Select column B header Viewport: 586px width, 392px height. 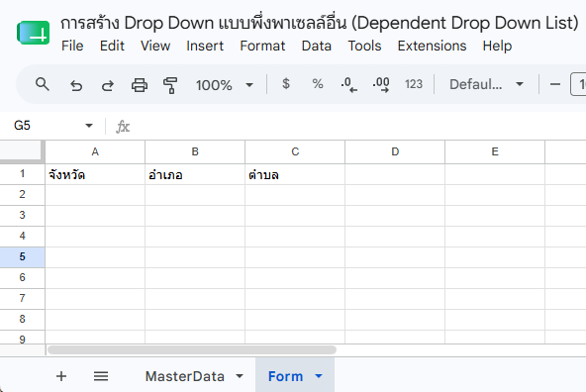[x=195, y=151]
